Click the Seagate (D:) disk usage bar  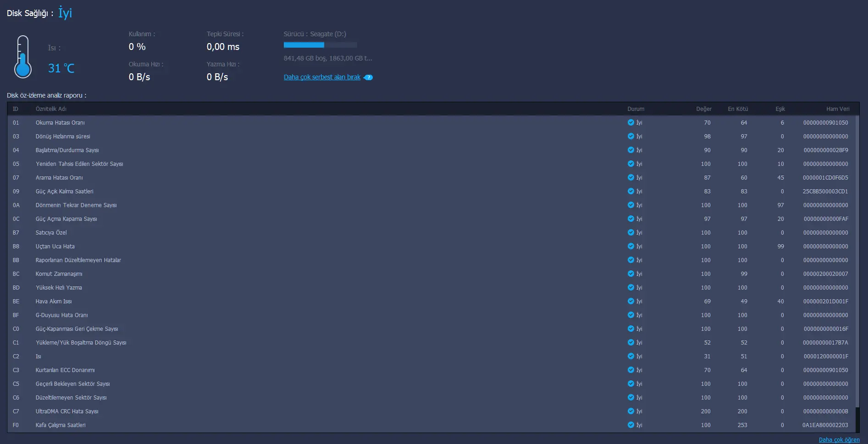pyautogui.click(x=320, y=45)
